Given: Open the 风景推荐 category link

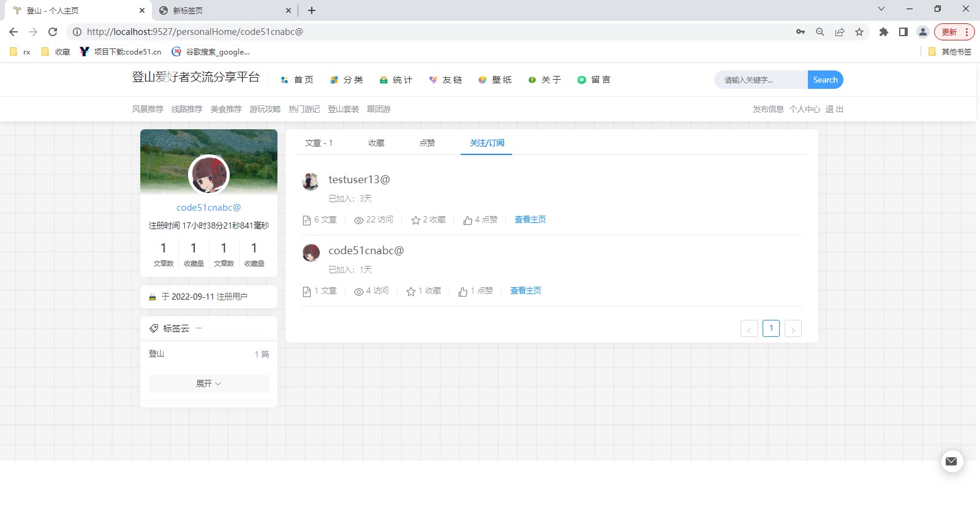Looking at the screenshot, I should point(148,109).
